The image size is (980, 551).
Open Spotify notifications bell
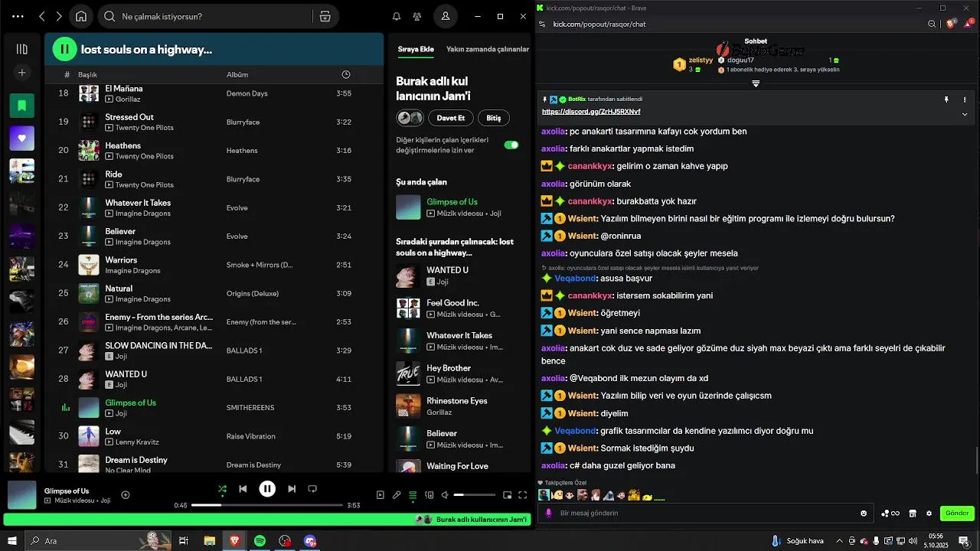click(x=397, y=16)
